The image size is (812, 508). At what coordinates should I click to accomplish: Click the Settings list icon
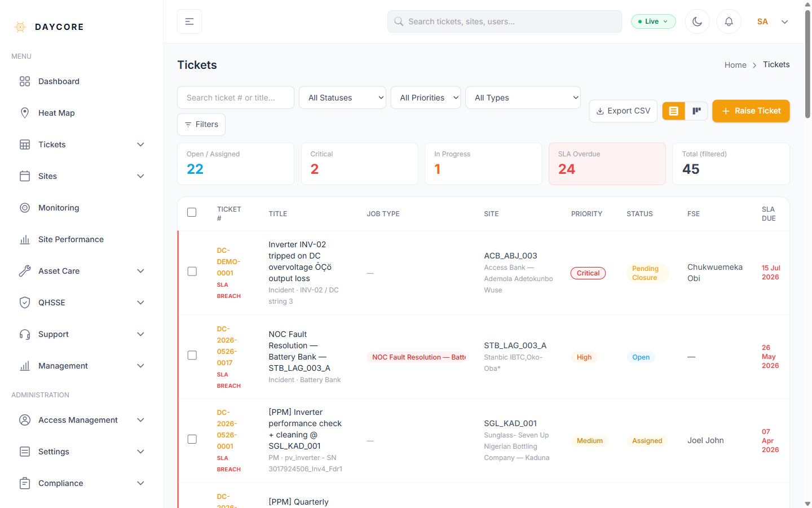click(x=25, y=452)
